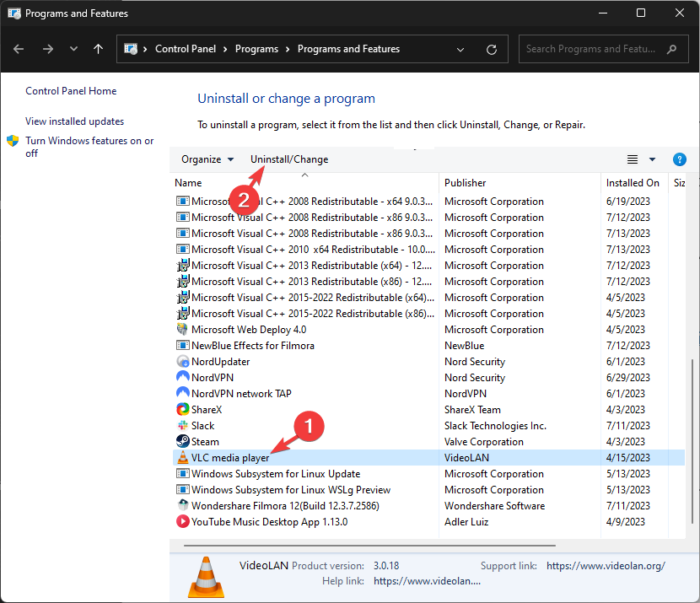
Task: Select the NordVPN network TAP icon
Action: pos(182,393)
